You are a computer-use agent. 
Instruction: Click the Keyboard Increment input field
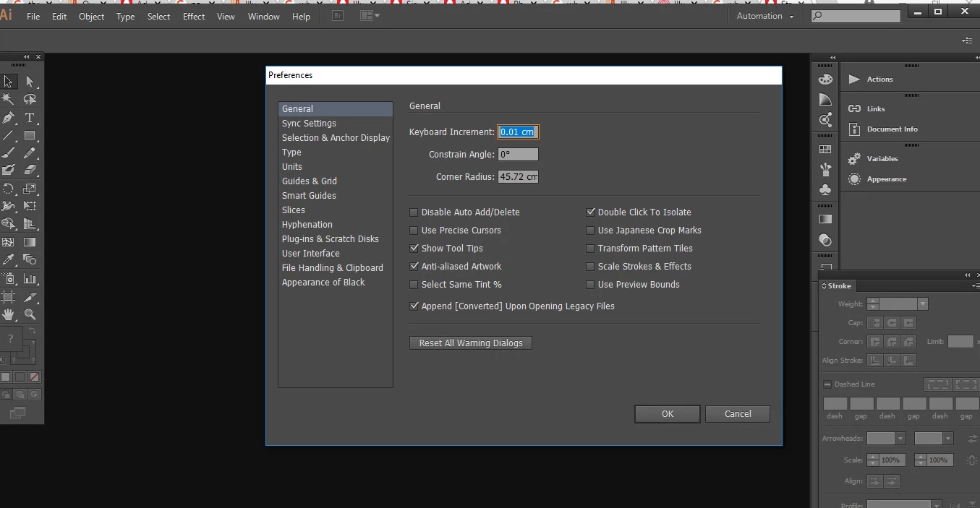518,132
